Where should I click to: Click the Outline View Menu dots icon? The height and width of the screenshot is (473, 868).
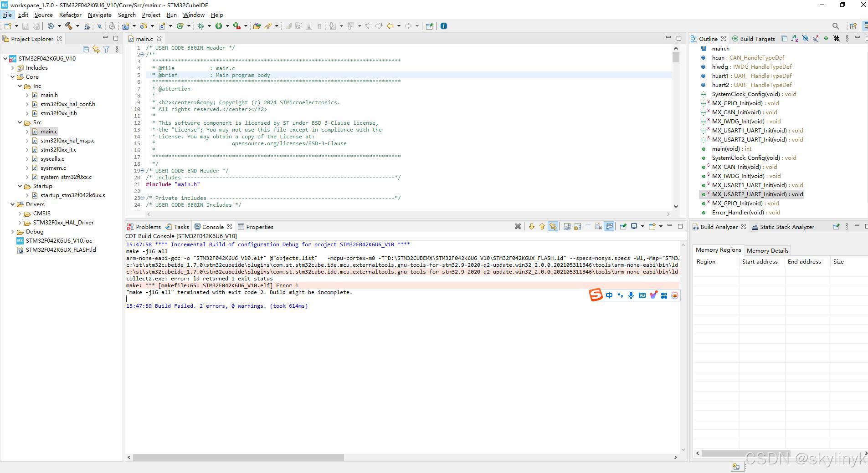(x=847, y=39)
